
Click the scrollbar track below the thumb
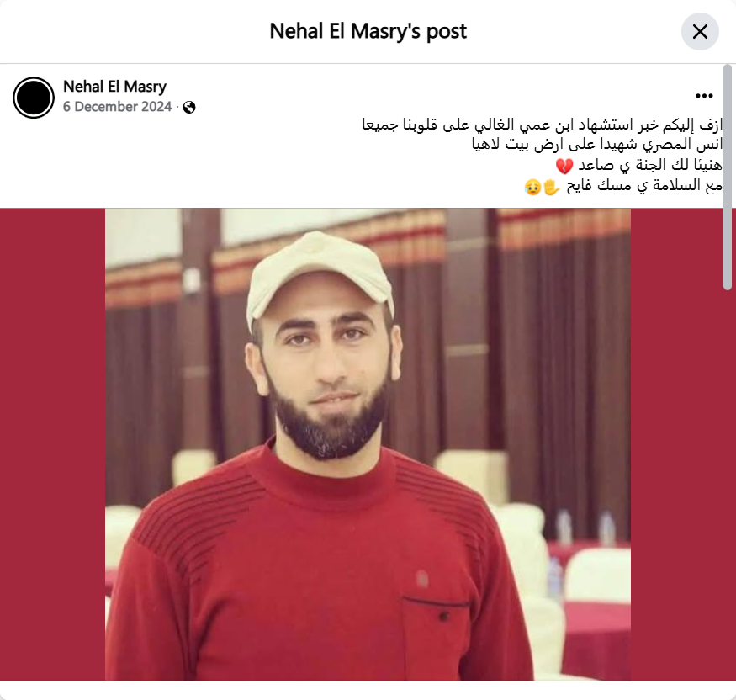(728, 484)
